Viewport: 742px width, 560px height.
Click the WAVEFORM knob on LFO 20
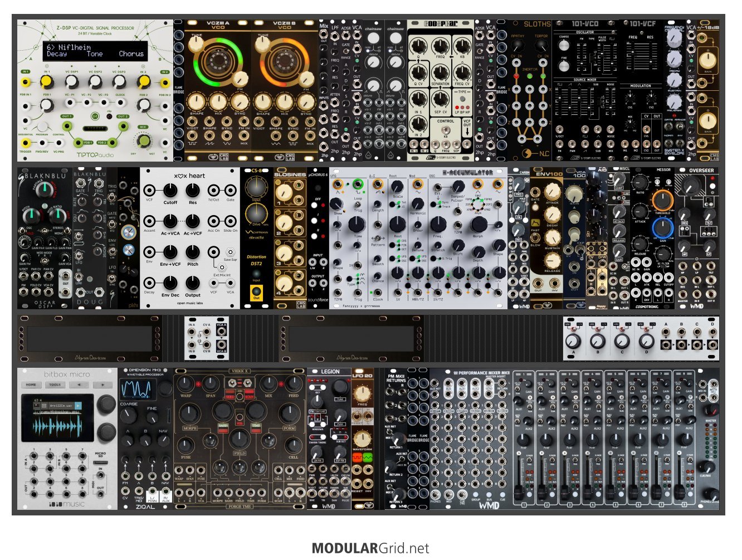(362, 438)
